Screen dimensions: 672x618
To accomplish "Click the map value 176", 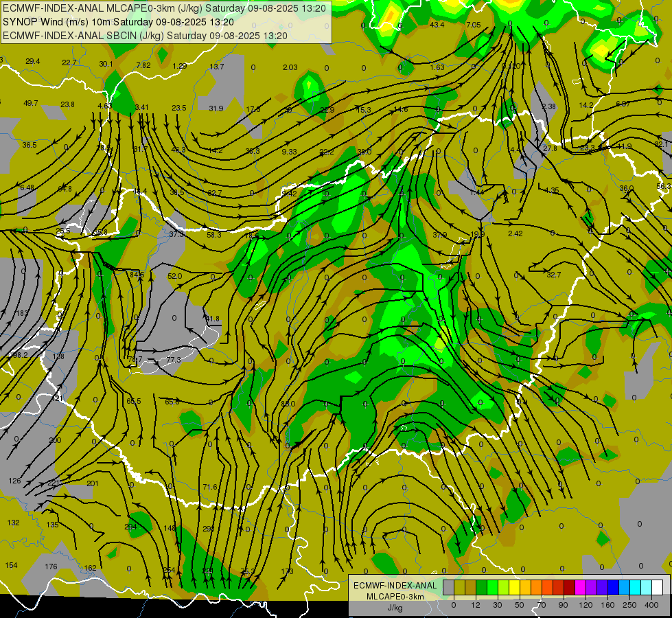I will (x=51, y=566).
